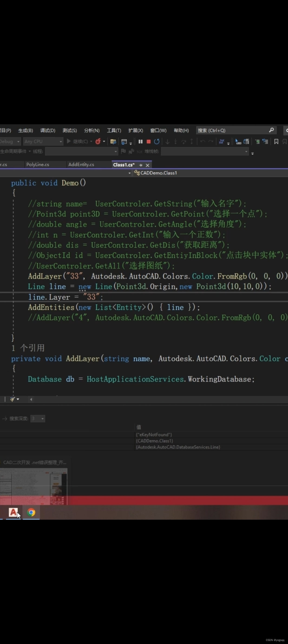Viewport: 288px width, 644px height.
Task: Click the increase indent icon
Action: click(x=265, y=141)
